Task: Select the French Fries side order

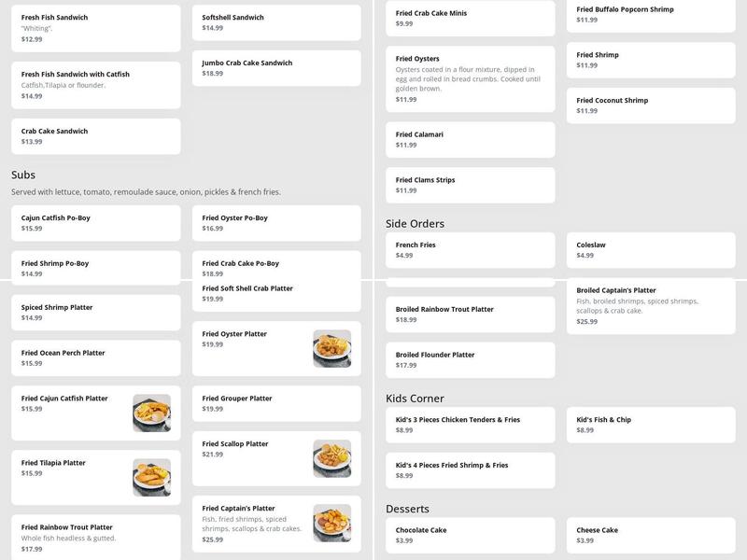Action: 470,250
